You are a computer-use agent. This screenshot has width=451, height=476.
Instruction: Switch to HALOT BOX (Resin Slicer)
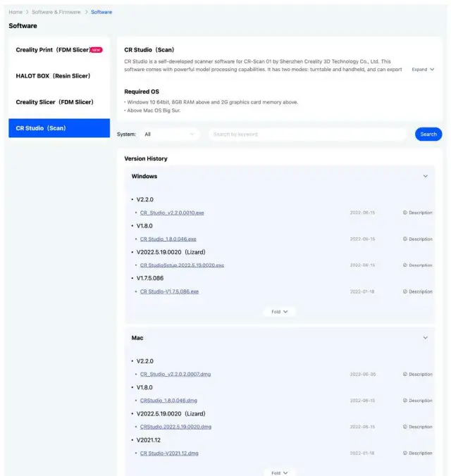pos(53,75)
